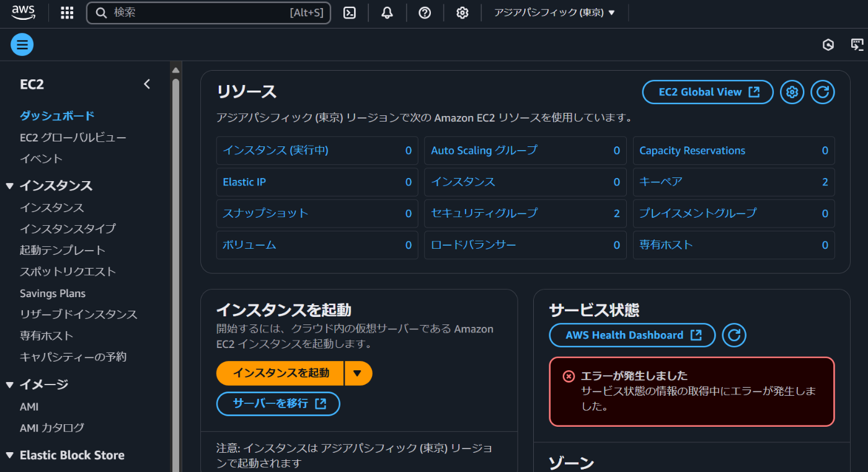Open the notifications bell icon
Image resolution: width=868 pixels, height=472 pixels.
[x=387, y=12]
